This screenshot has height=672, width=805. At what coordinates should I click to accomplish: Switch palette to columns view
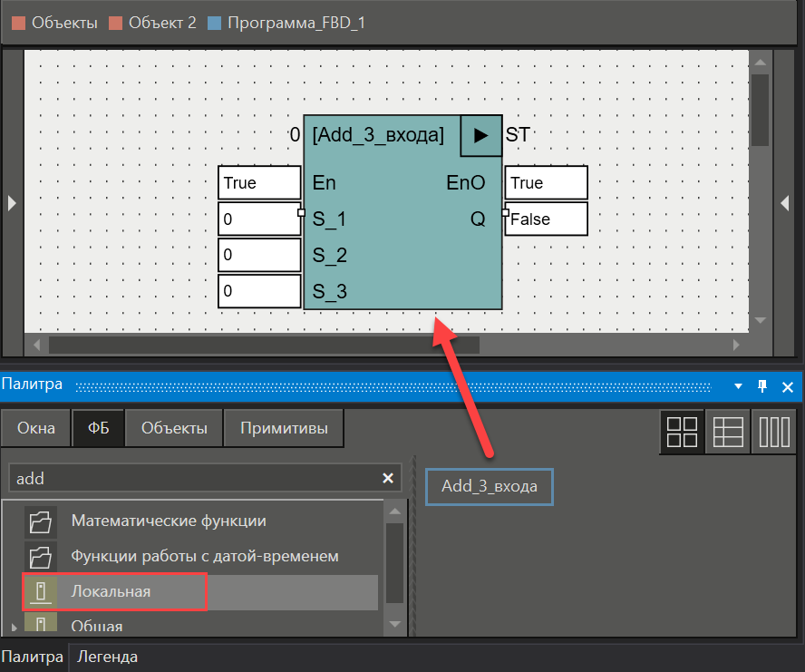774,430
